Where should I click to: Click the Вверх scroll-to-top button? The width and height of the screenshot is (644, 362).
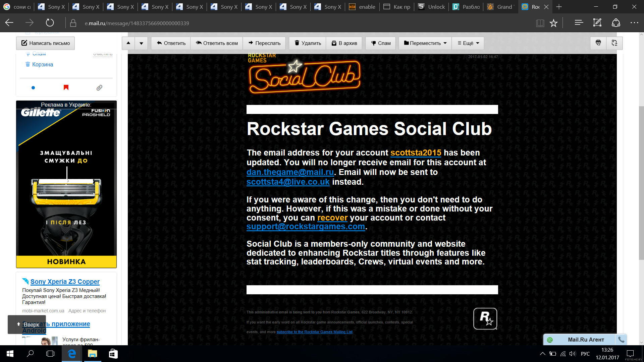click(27, 324)
